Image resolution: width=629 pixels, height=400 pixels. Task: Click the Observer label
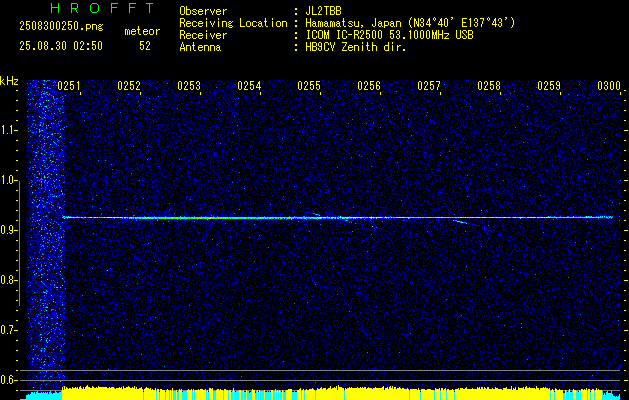tap(203, 11)
